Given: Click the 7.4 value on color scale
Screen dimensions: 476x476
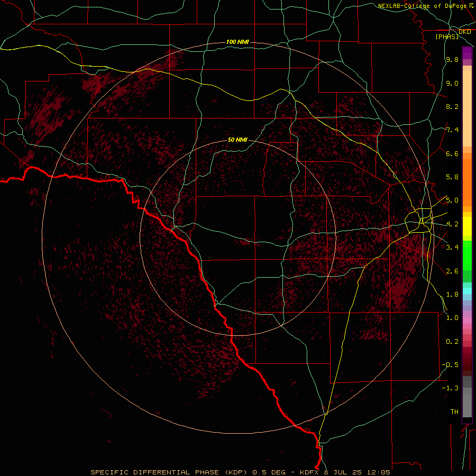Looking at the screenshot, I should point(452,130).
